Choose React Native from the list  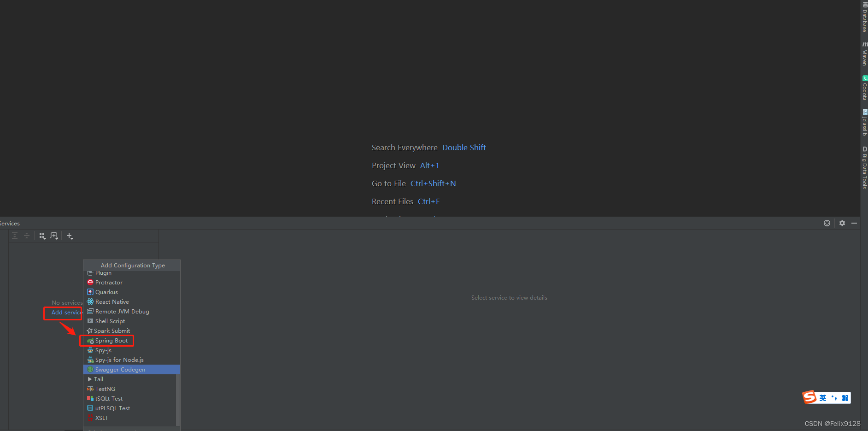point(131,301)
